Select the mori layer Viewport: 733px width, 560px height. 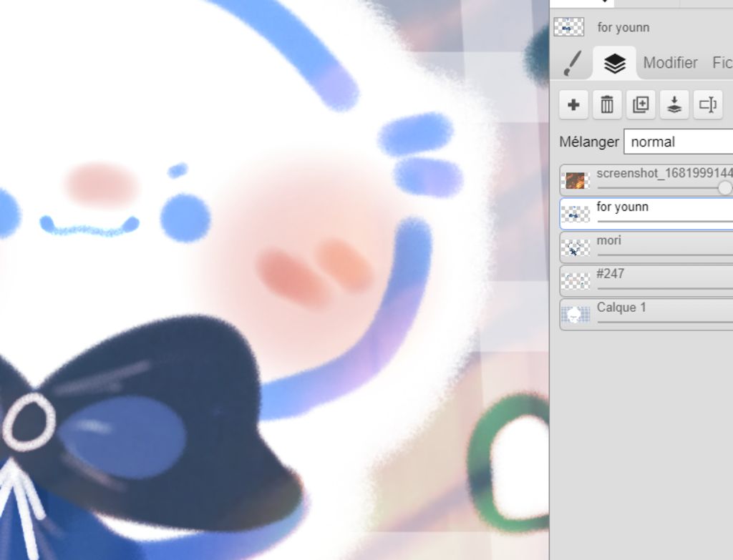[x=646, y=247]
